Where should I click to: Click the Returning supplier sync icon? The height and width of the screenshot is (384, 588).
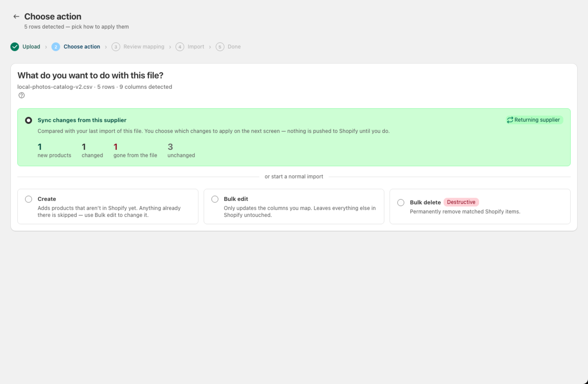pyautogui.click(x=510, y=120)
